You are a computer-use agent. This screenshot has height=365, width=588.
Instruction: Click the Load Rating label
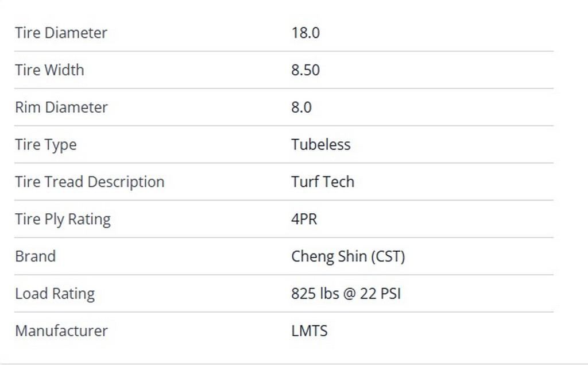click(x=55, y=294)
